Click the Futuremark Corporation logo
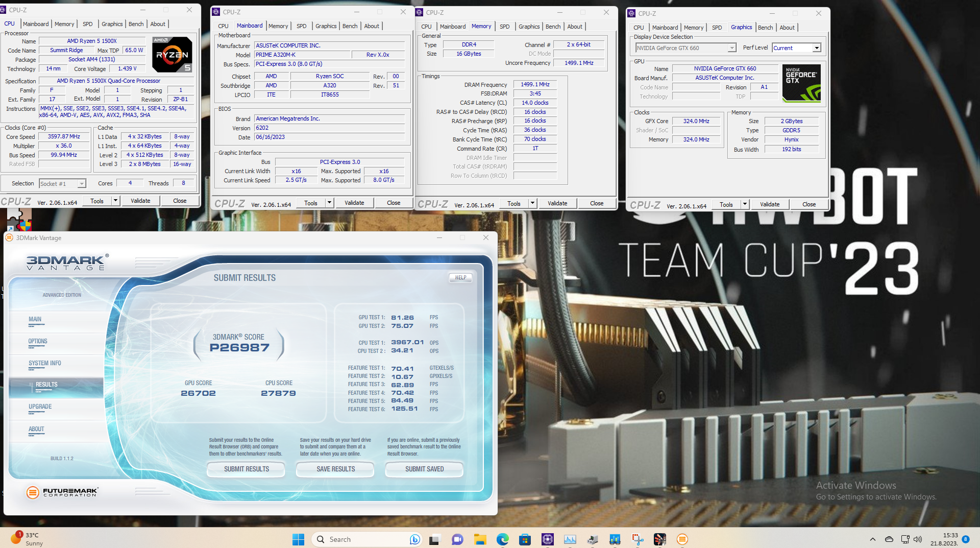The height and width of the screenshot is (548, 980). pyautogui.click(x=62, y=492)
